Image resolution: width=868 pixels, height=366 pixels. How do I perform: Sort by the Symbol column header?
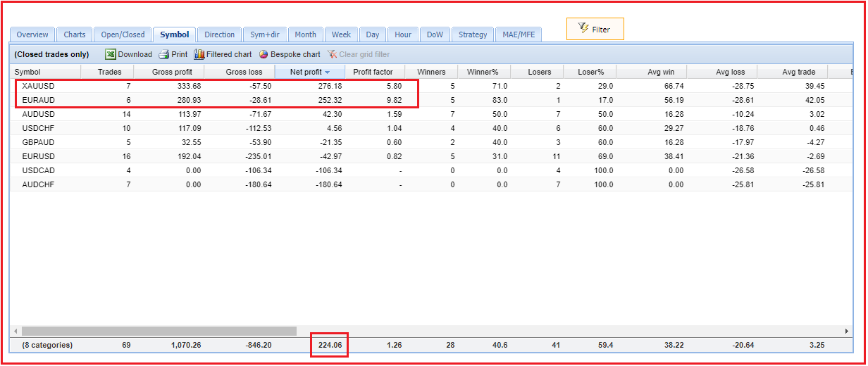(45, 72)
